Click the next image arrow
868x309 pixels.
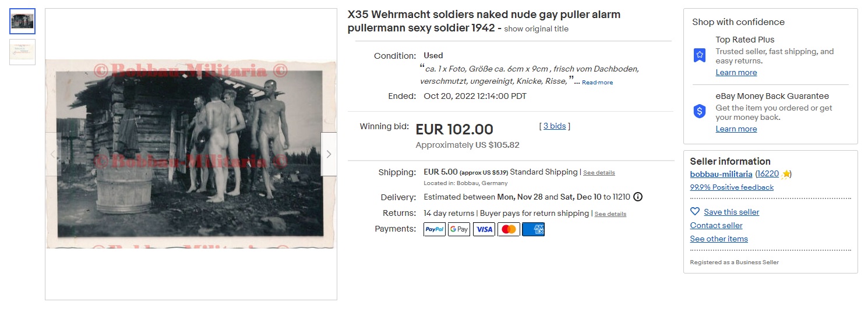coord(329,154)
